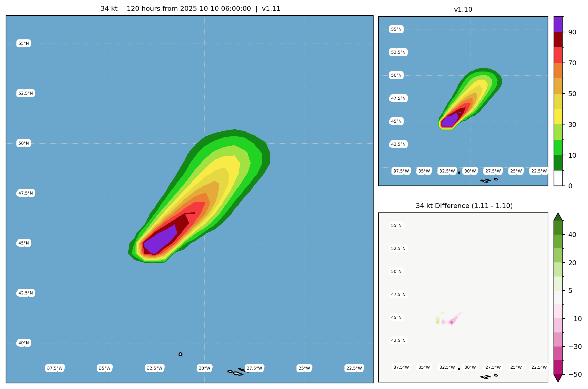Click the magenta -50 difference colorbar segment
588x389 pixels.
point(558,367)
